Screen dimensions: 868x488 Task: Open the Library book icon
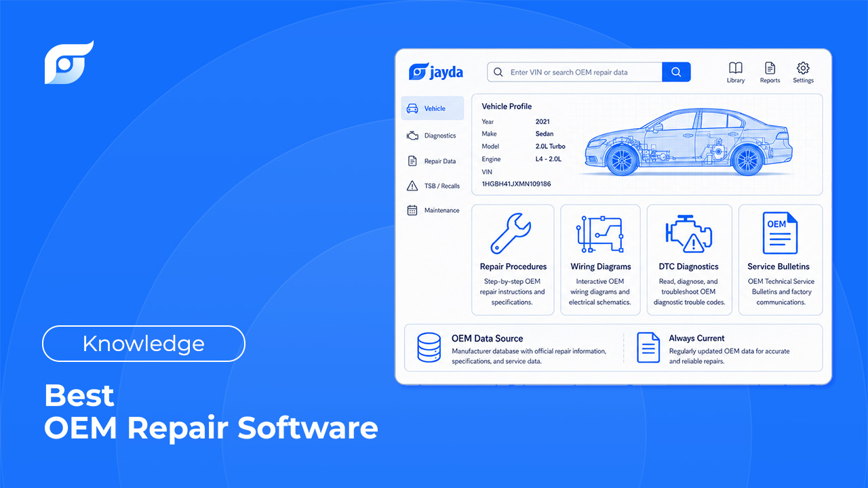point(735,68)
